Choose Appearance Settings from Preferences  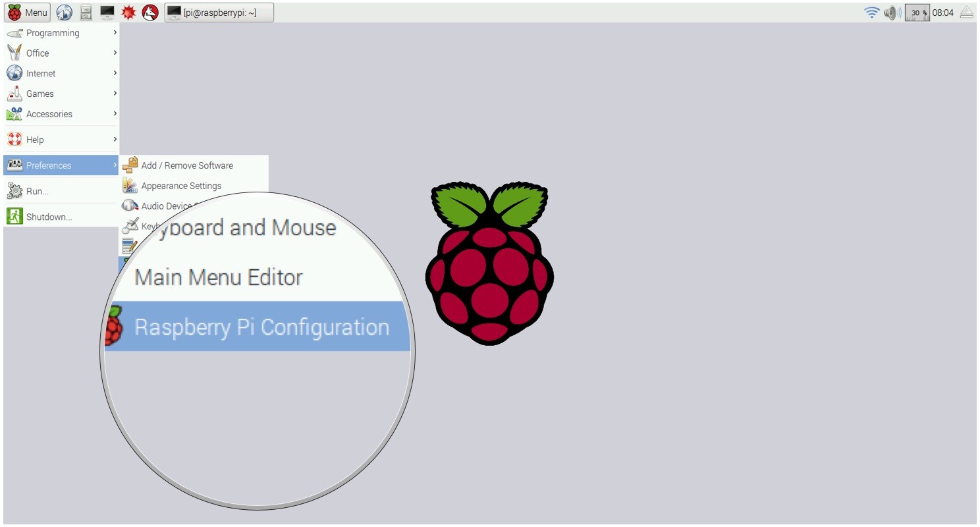181,186
